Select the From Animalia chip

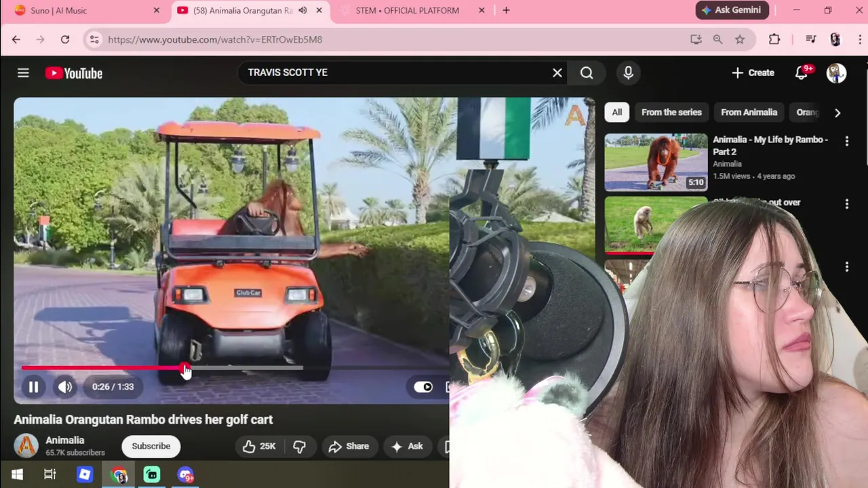point(749,112)
